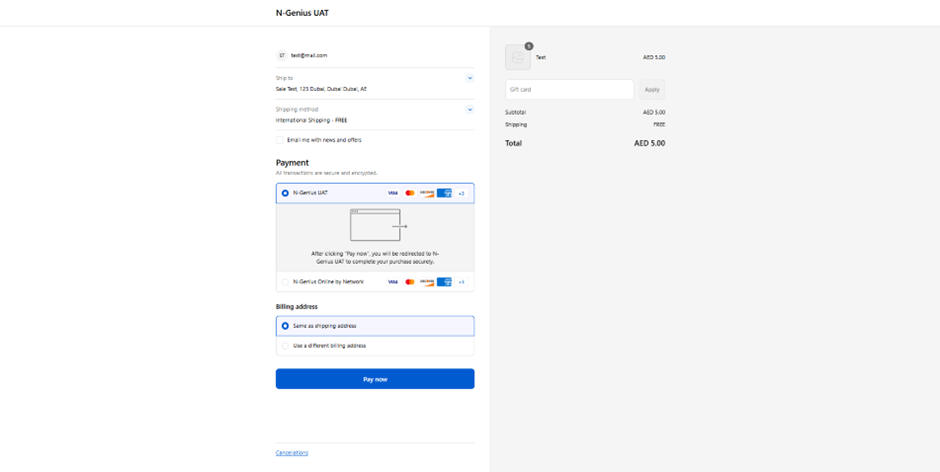Choose Use a different billing address
Viewport: 940px width, 472px height.
(x=285, y=346)
